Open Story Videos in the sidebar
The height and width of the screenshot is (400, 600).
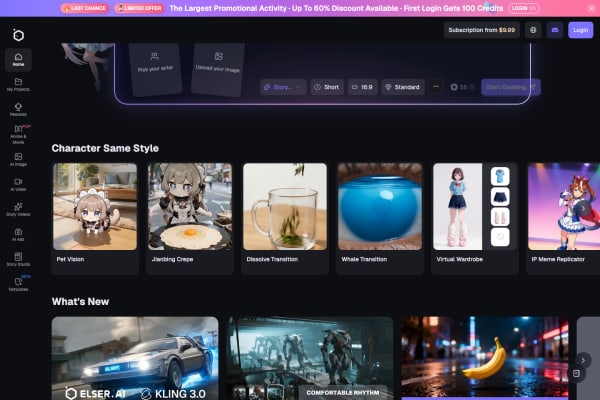[x=18, y=209]
